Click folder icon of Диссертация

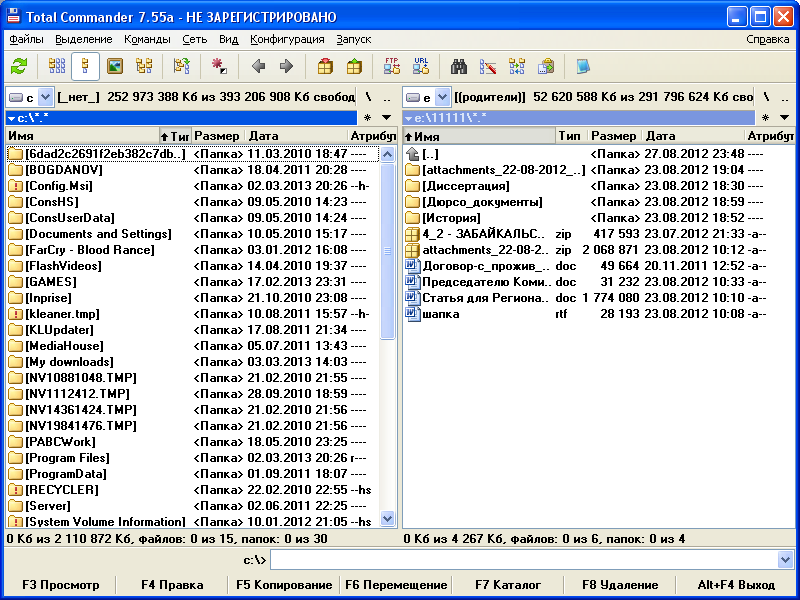tap(412, 186)
